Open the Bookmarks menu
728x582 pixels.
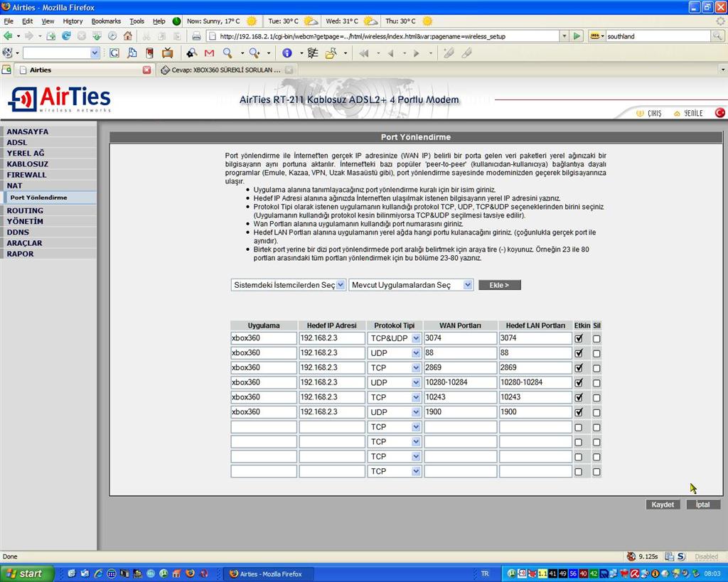106,21
